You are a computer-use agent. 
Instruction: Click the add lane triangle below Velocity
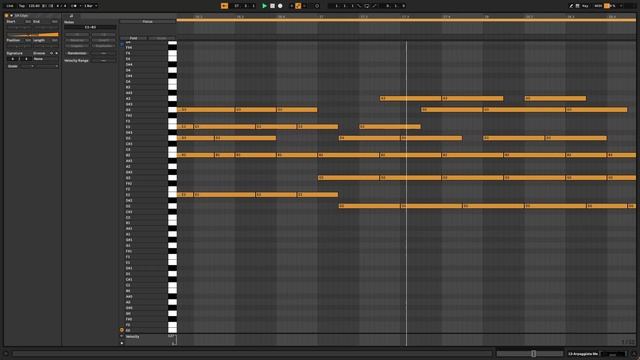tap(122, 343)
